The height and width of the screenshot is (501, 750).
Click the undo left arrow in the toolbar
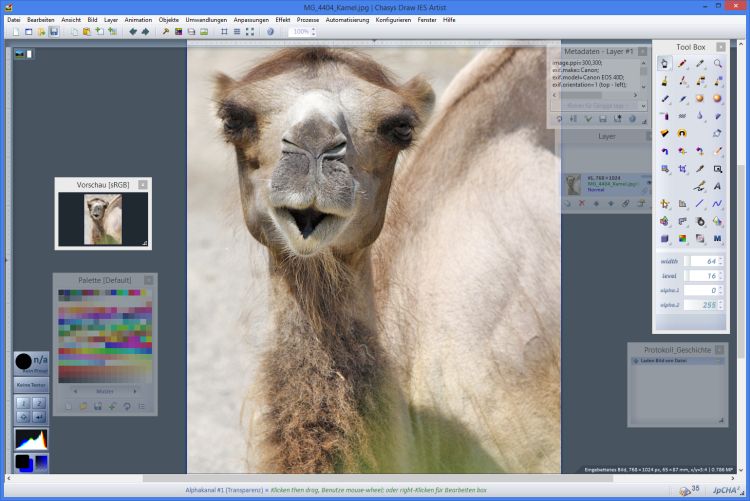133,32
